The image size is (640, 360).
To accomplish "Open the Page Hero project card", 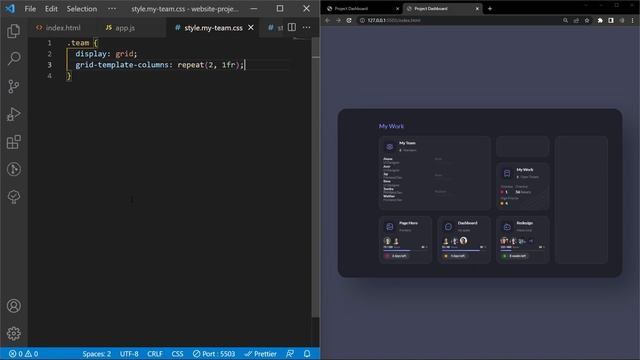I will click(405, 240).
